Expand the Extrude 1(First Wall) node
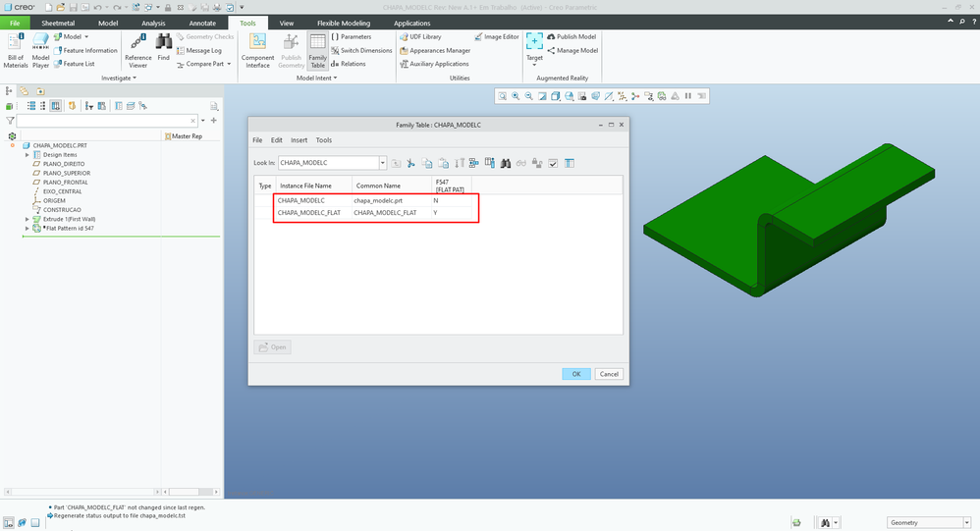The image size is (980, 531). [27, 219]
